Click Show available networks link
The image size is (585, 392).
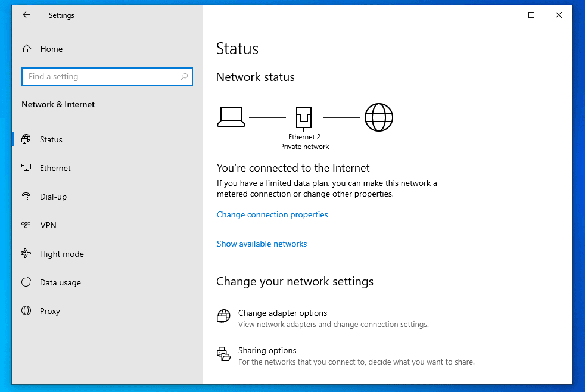262,244
